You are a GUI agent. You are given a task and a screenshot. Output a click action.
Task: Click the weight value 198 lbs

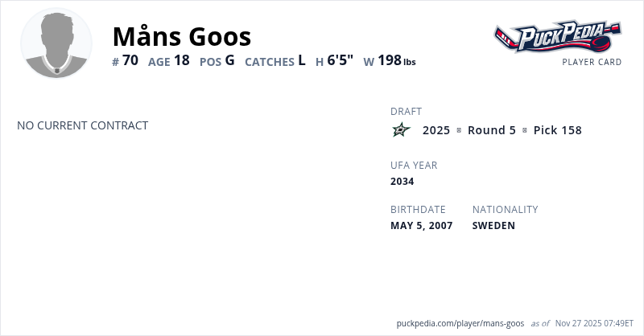(x=396, y=60)
